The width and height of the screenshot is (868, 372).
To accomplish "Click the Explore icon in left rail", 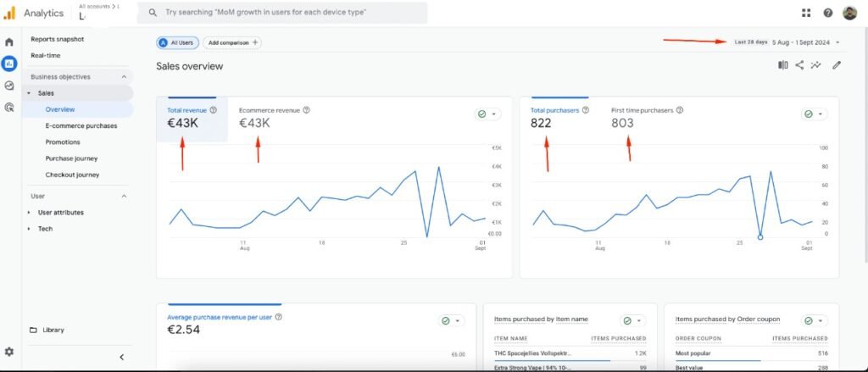I will 9,86.
